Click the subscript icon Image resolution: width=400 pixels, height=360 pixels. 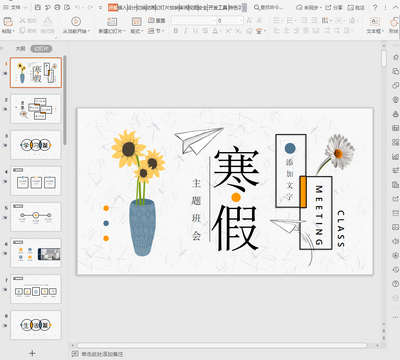(238, 31)
